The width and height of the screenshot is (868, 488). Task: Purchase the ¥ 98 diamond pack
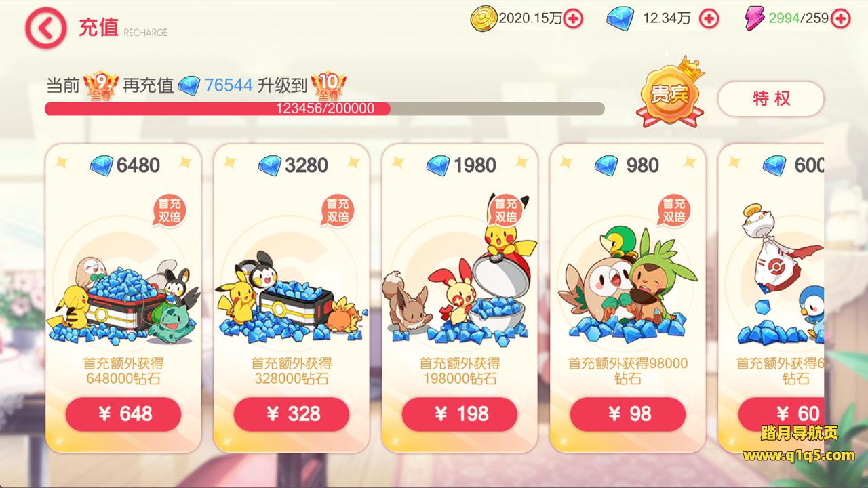628,414
